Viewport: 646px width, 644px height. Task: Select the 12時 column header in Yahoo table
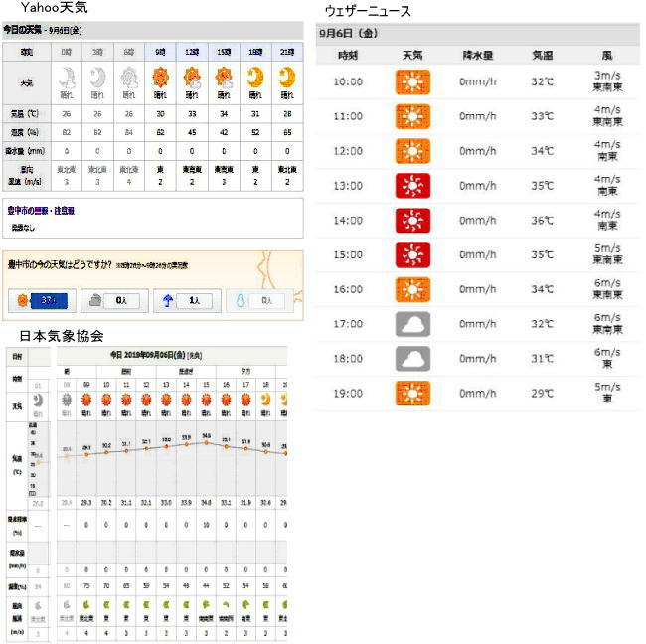[x=192, y=52]
